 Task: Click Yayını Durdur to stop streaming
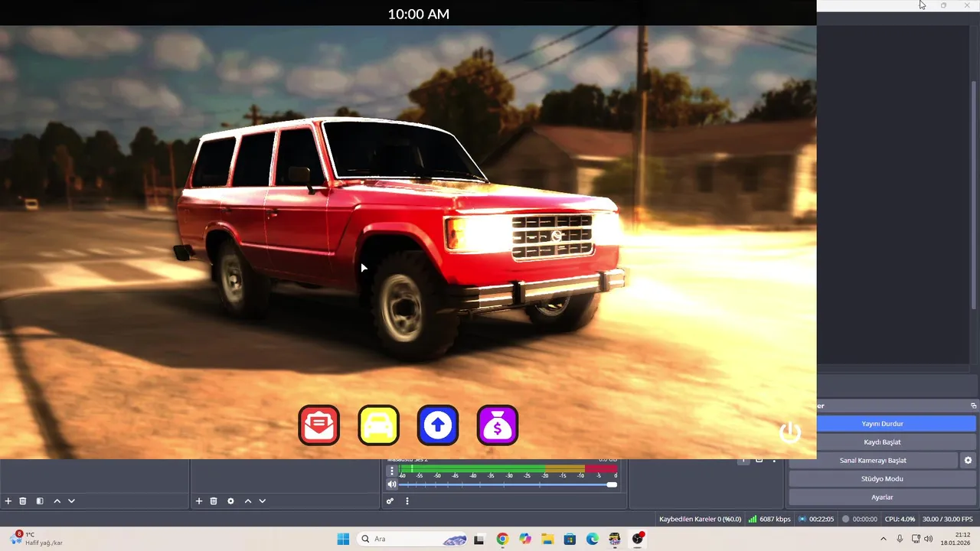point(897,423)
